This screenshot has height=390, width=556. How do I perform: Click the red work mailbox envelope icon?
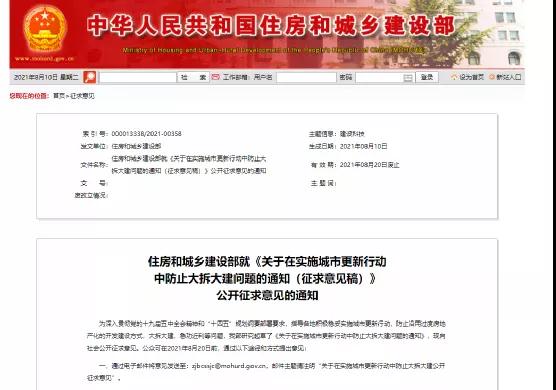(215, 77)
